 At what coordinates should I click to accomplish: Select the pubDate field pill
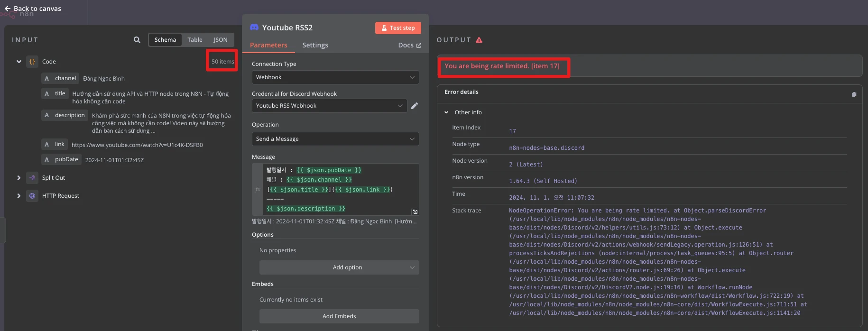[x=61, y=159]
